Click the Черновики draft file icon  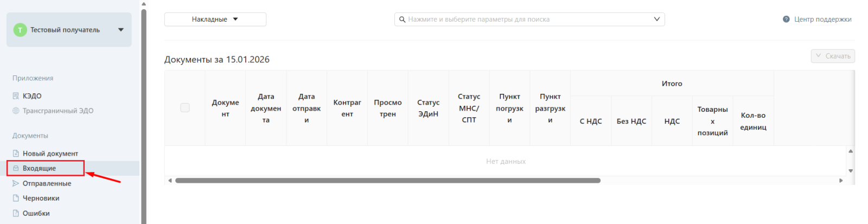[16, 198]
